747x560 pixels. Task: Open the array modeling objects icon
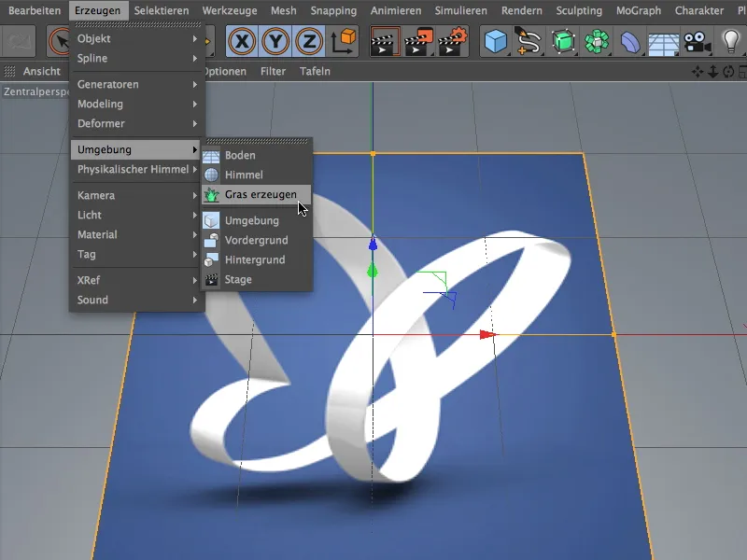[x=597, y=41]
